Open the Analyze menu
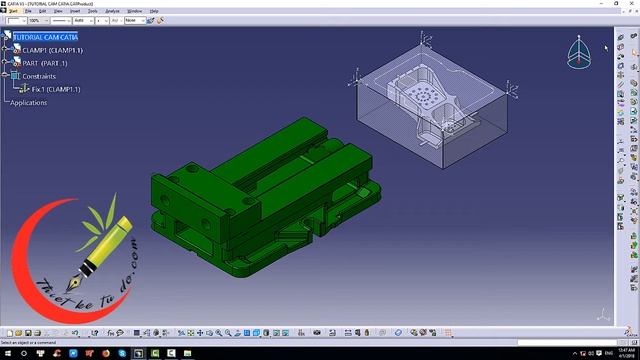Image resolution: width=640 pixels, height=360 pixels. tap(112, 11)
